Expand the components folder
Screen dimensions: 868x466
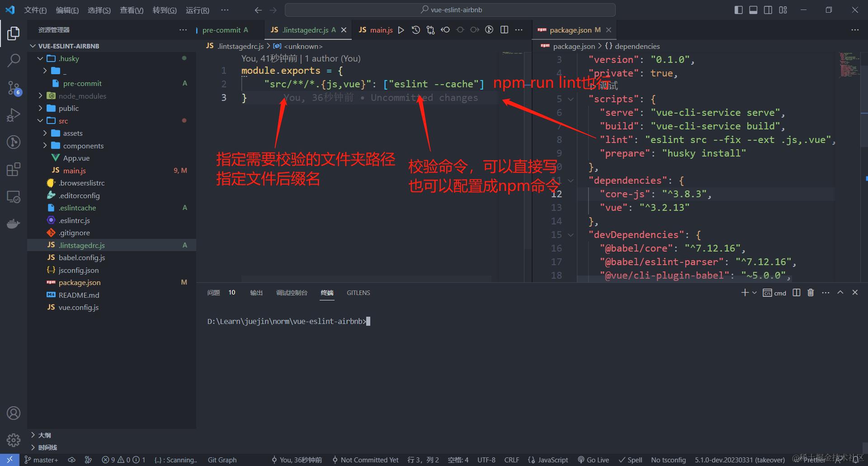click(45, 146)
